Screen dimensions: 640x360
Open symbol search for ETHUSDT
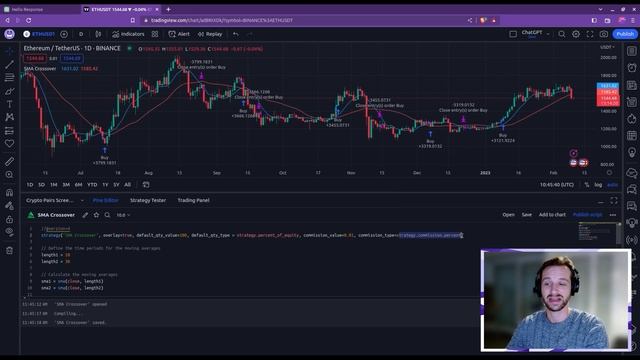39,34
